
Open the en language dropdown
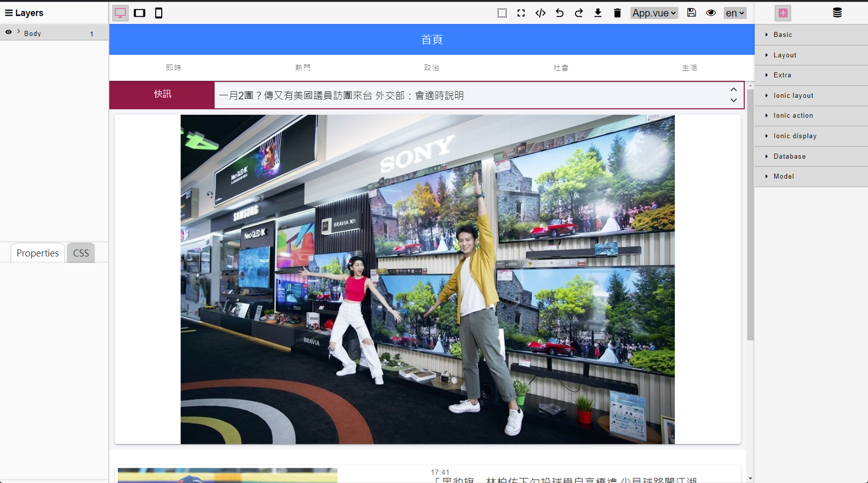(x=735, y=13)
